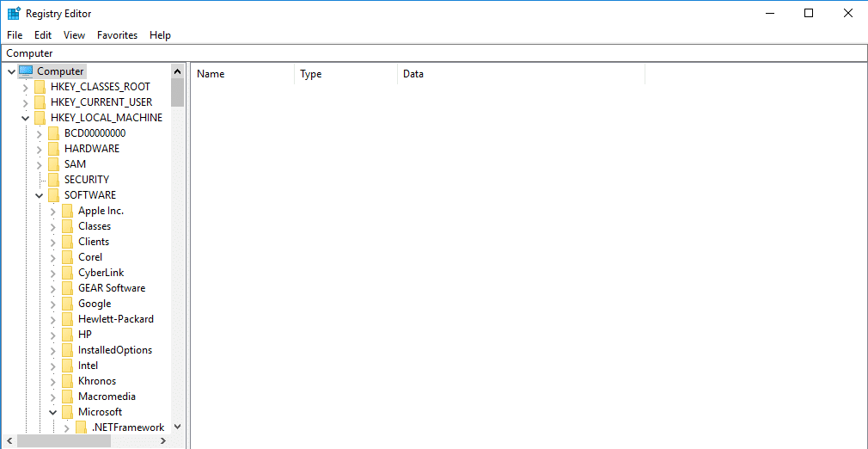Select the CyberLink key label
The width and height of the screenshot is (868, 449).
pos(101,273)
